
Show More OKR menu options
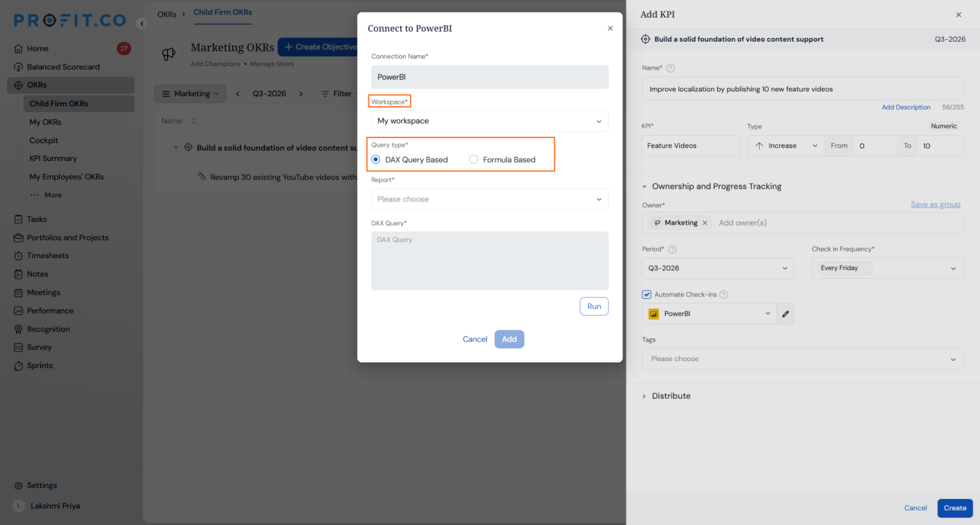(46, 195)
